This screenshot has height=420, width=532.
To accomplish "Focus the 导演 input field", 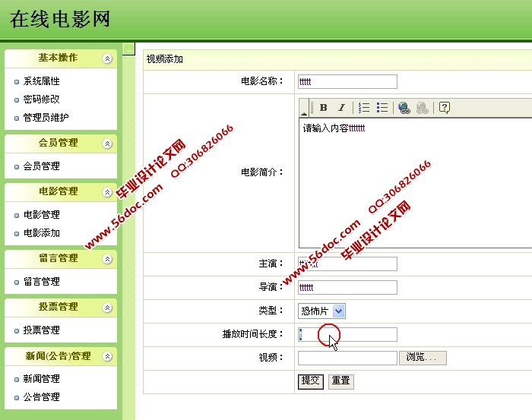I will pos(347,288).
